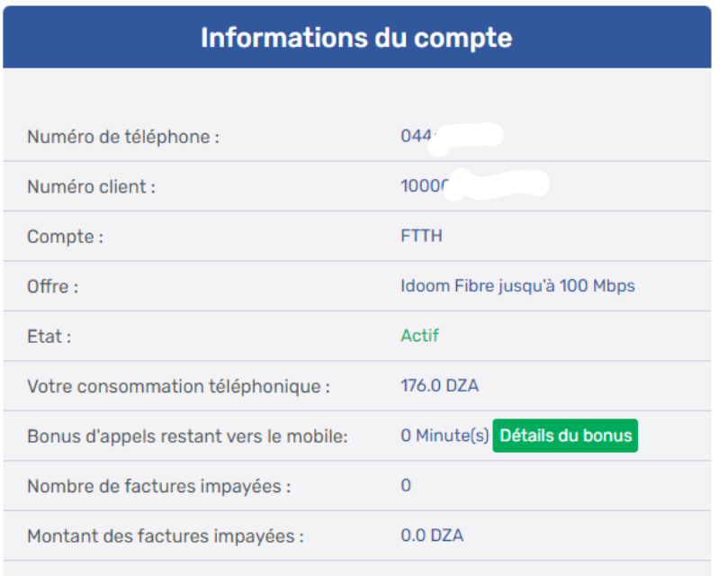
Task: Click the 176.0 DZA consumption value
Action: click(440, 385)
